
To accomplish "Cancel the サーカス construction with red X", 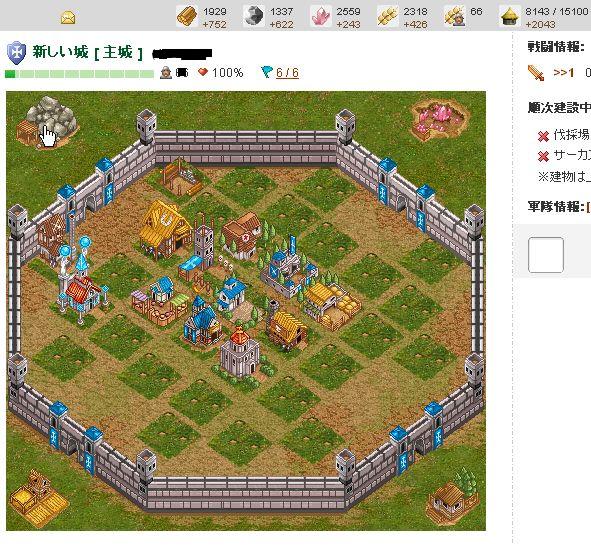I will 543,156.
